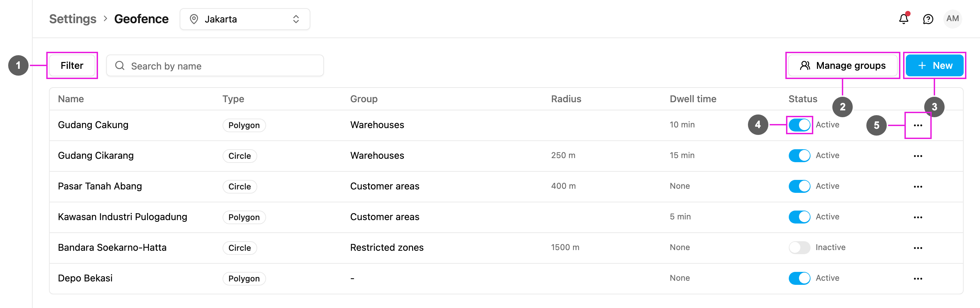Click the Filter button
The width and height of the screenshot is (980, 308).
point(72,65)
